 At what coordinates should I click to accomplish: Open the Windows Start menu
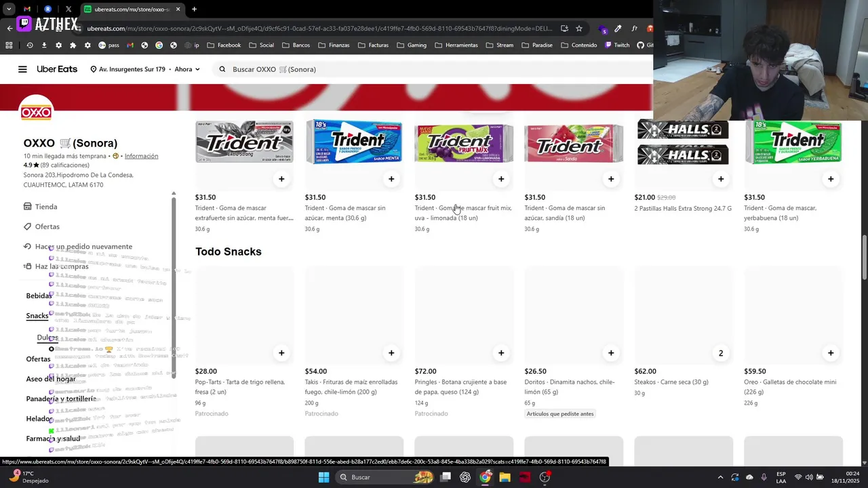tap(323, 477)
